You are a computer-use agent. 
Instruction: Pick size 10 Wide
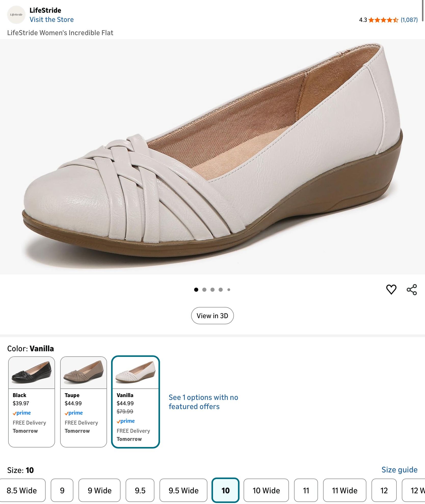tap(266, 490)
